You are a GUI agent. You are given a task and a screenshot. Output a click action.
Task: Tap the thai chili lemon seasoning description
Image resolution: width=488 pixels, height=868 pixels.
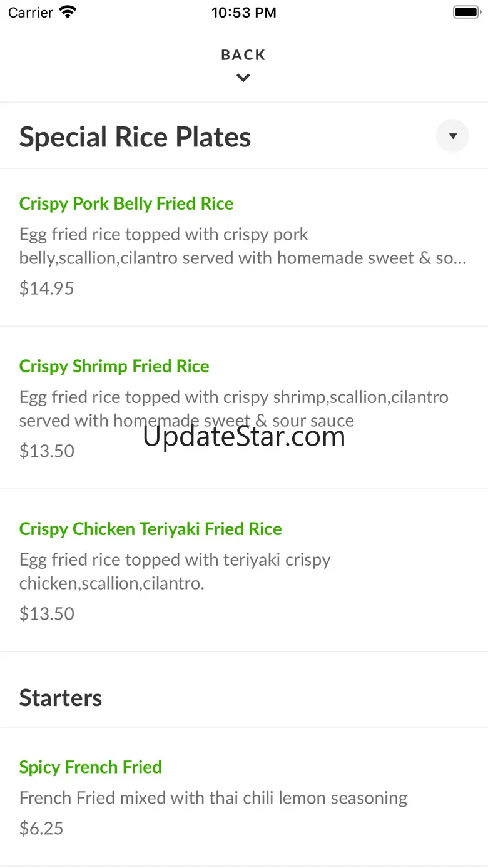pyautogui.click(x=213, y=798)
